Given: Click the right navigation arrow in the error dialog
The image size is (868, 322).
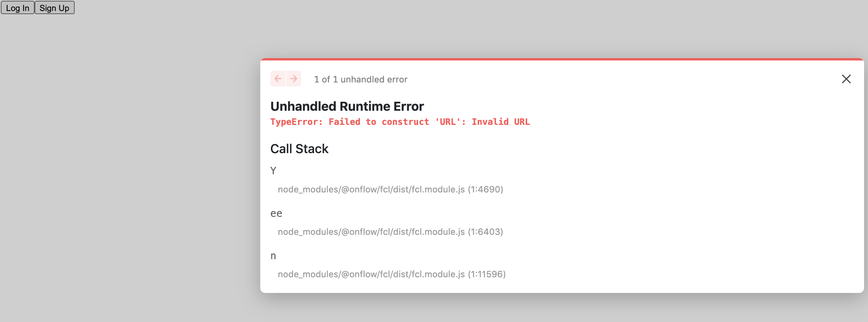Looking at the screenshot, I should 292,79.
